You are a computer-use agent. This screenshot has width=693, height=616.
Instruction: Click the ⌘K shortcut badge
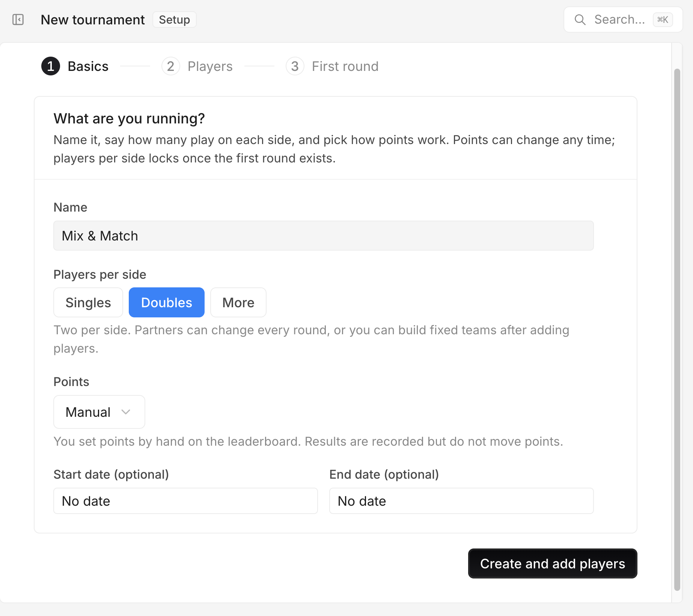pyautogui.click(x=663, y=20)
